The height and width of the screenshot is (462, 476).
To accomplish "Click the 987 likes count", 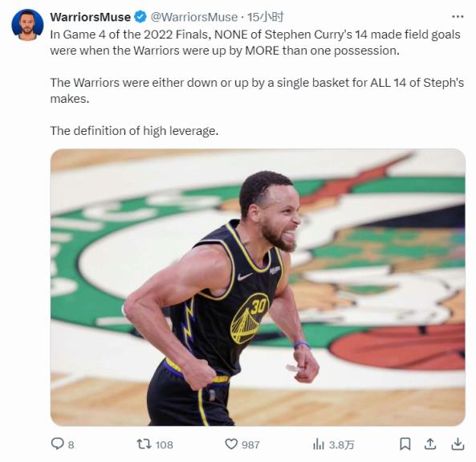I will point(250,445).
